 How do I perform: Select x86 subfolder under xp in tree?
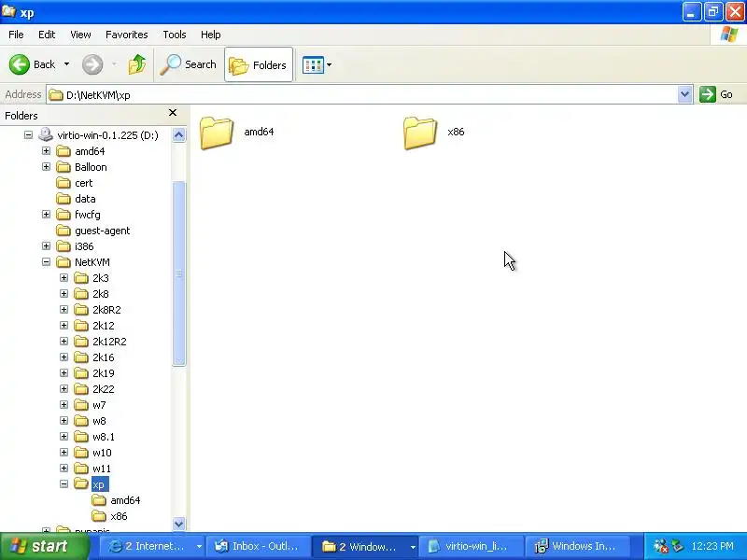click(119, 516)
